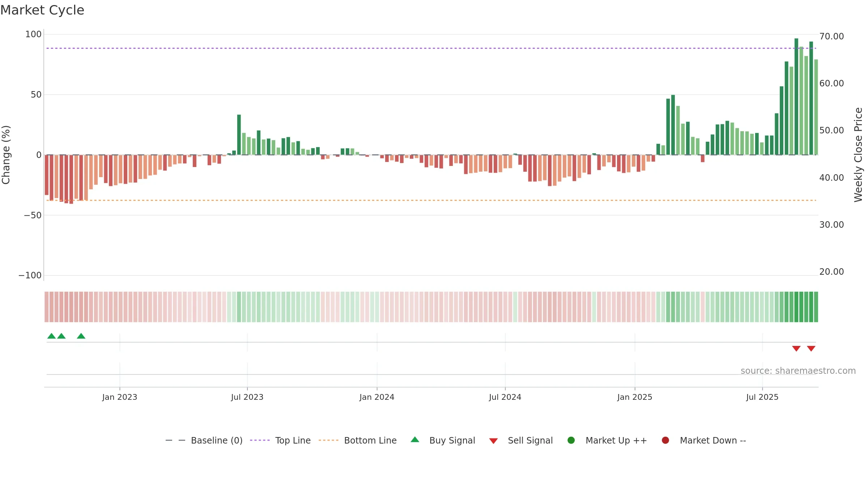Viewport: 868px width, 488px height.
Task: Click the 60.00 price axis label
Action: [x=831, y=84]
